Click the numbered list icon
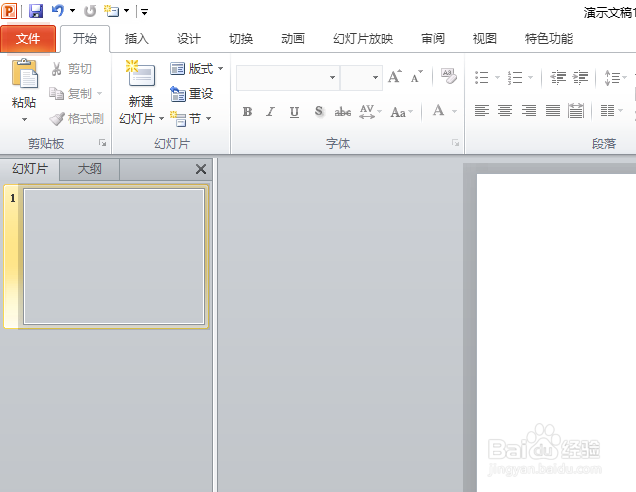Screen dimensions: 636x492 515,77
